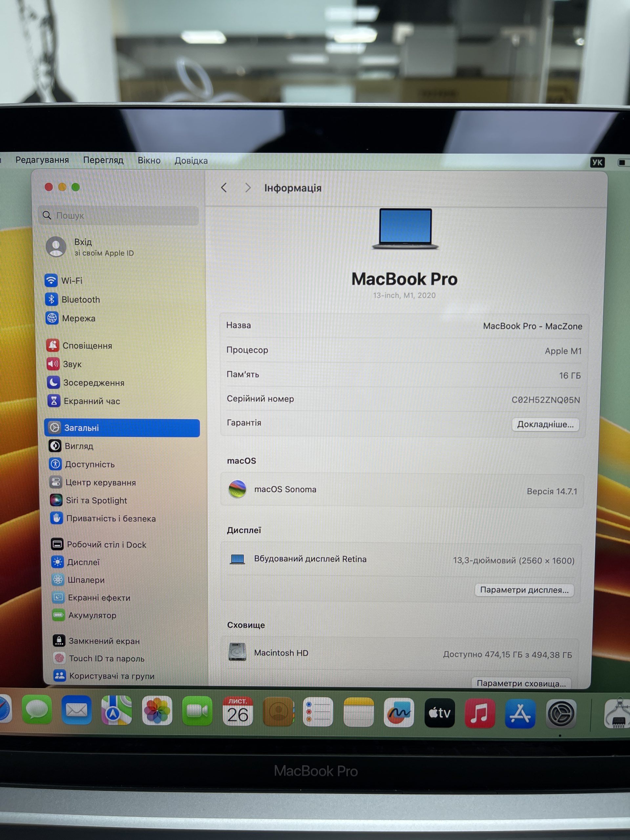Image resolution: width=630 pixels, height=840 pixels.
Task: Click the Apple M1 processor value
Action: pyautogui.click(x=563, y=351)
